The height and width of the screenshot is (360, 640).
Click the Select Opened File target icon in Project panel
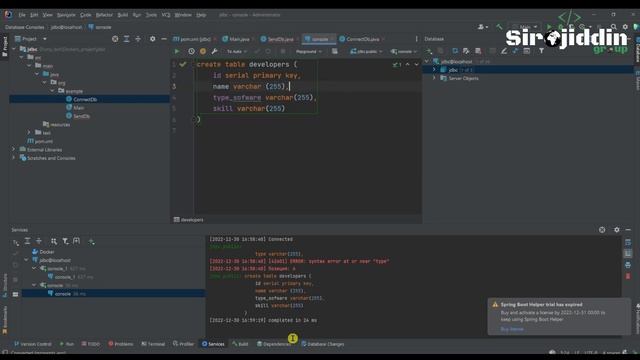(x=115, y=39)
